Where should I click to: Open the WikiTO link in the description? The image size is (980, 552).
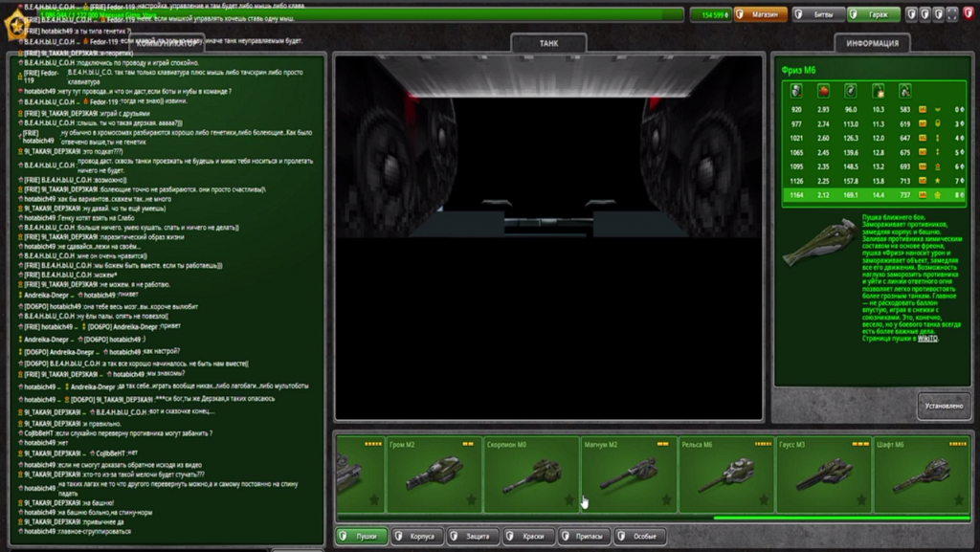click(x=927, y=339)
